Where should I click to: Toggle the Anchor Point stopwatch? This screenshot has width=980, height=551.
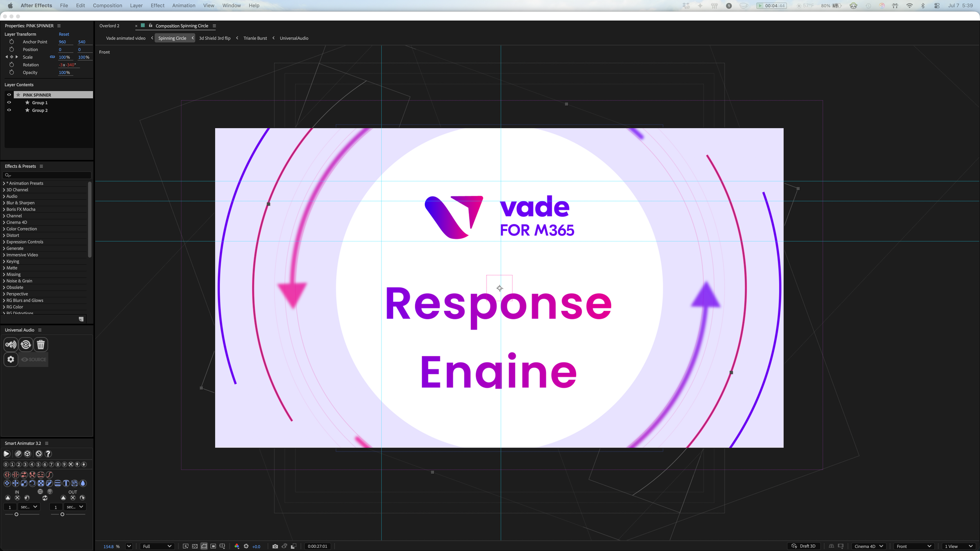[x=12, y=42]
